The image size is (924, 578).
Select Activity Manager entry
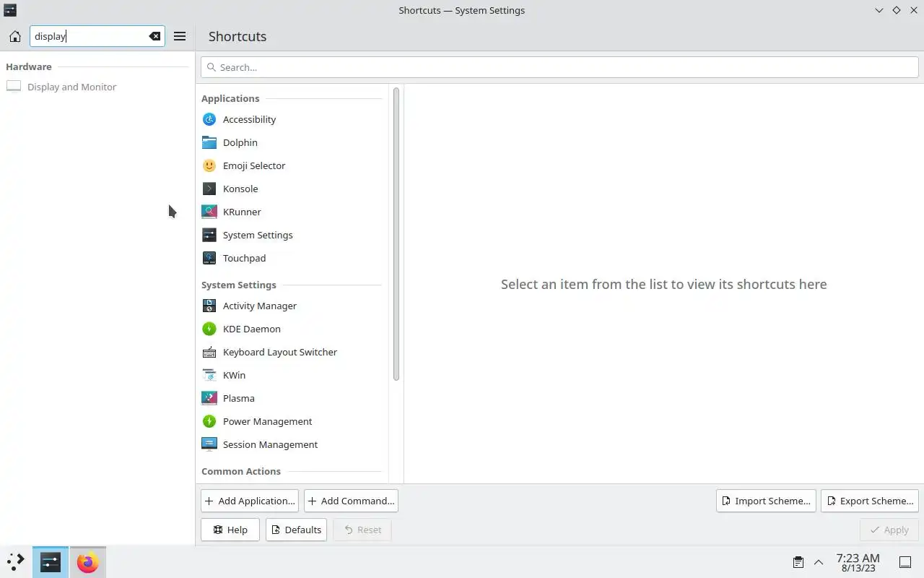292,306
